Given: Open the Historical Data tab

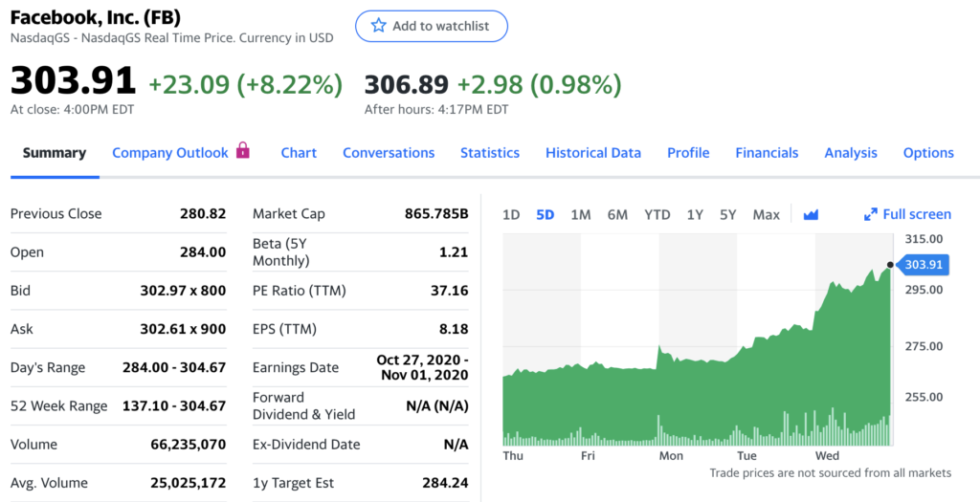Looking at the screenshot, I should pyautogui.click(x=593, y=153).
